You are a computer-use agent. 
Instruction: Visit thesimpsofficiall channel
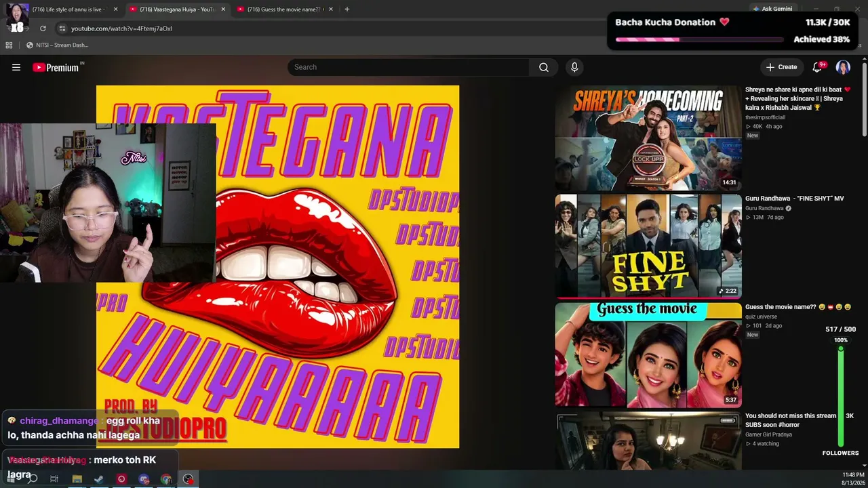(765, 117)
